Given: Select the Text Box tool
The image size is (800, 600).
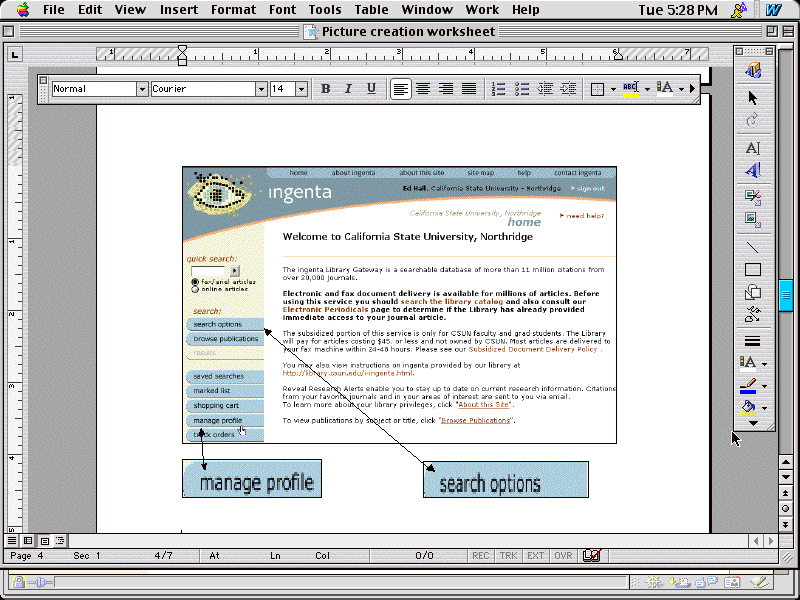Looking at the screenshot, I should click(753, 148).
